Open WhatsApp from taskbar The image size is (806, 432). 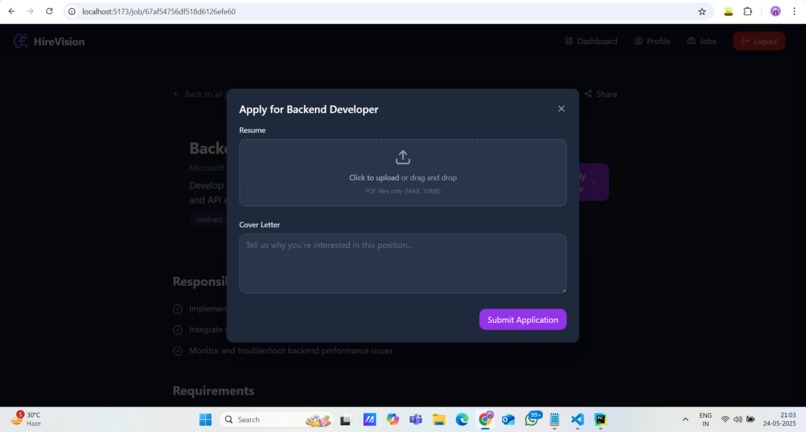[x=532, y=419]
